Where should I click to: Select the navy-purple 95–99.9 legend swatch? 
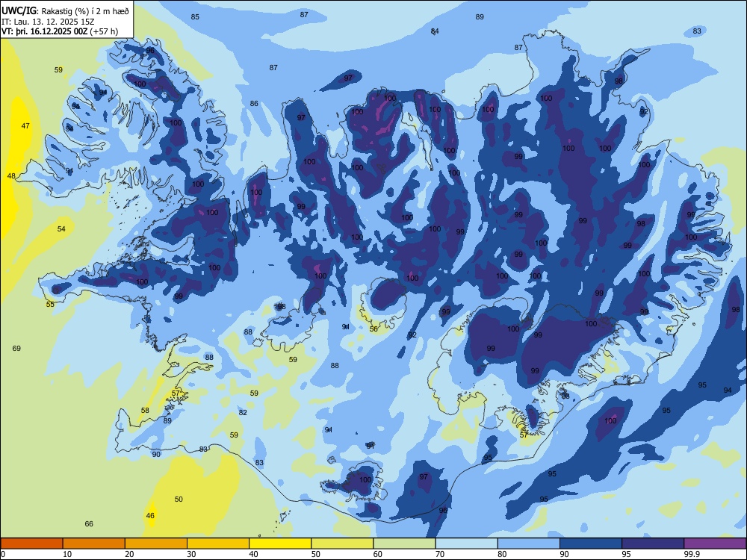pos(653,544)
